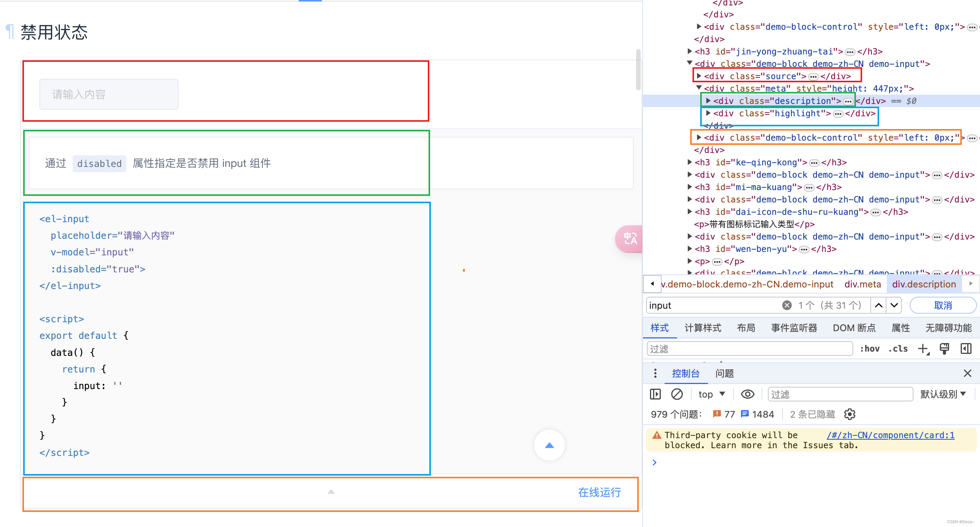
Task: Click the orange 77 issues badge
Action: 724,414
